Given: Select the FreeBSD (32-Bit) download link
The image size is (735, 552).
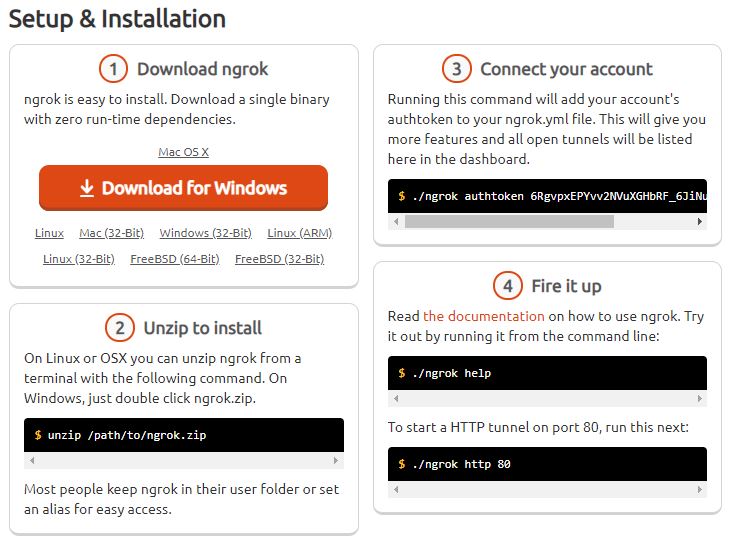Looking at the screenshot, I should click(x=279, y=259).
